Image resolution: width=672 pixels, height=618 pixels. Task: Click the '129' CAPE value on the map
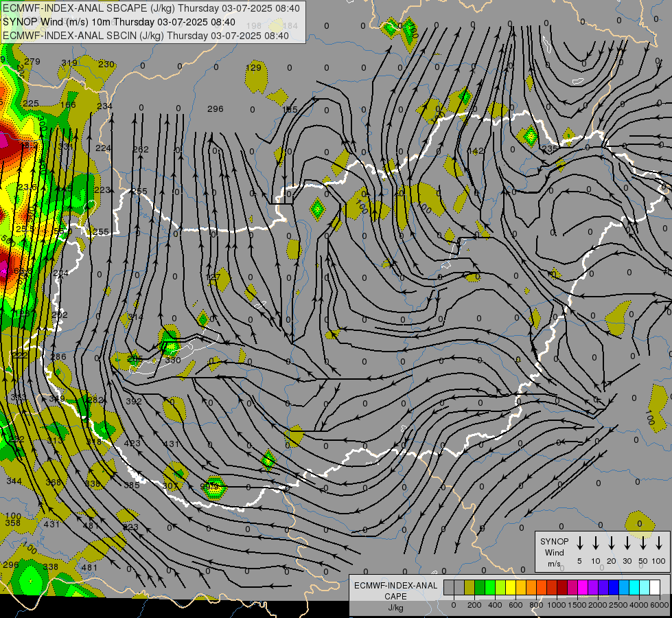tap(253, 68)
